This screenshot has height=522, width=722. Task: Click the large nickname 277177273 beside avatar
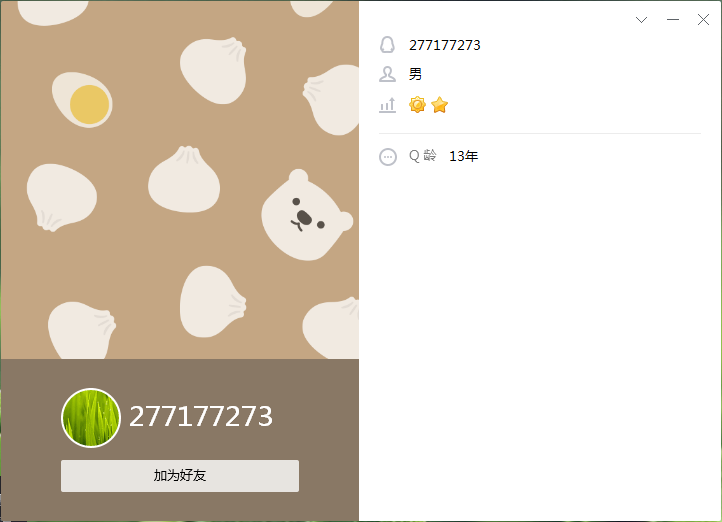point(201,416)
